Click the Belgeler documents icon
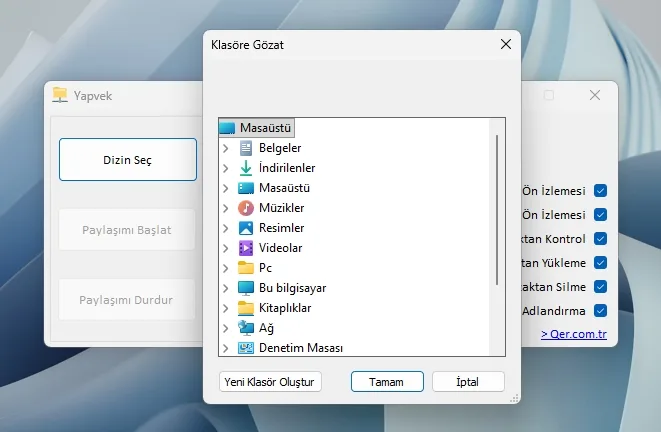Image resolution: width=661 pixels, height=432 pixels. pyautogui.click(x=246, y=148)
